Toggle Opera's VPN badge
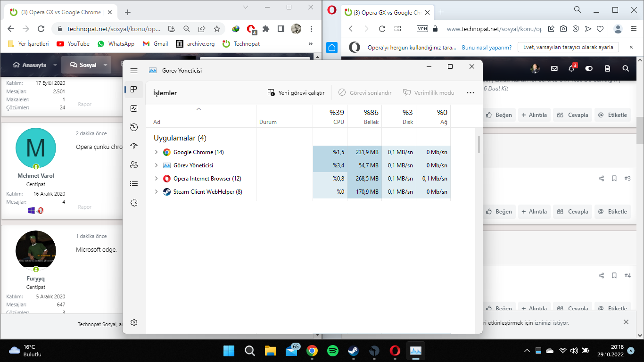The width and height of the screenshot is (644, 362). pyautogui.click(x=422, y=29)
